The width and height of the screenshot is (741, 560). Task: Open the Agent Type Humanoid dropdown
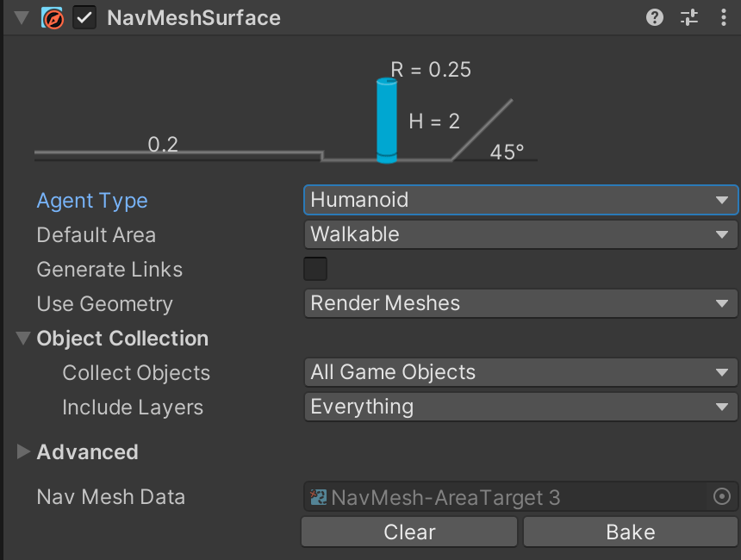[x=520, y=200]
